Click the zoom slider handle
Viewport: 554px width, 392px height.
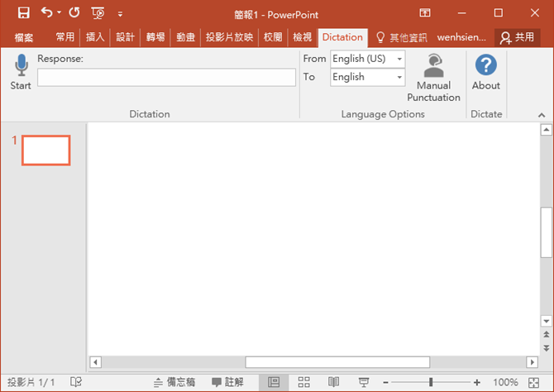(431, 382)
